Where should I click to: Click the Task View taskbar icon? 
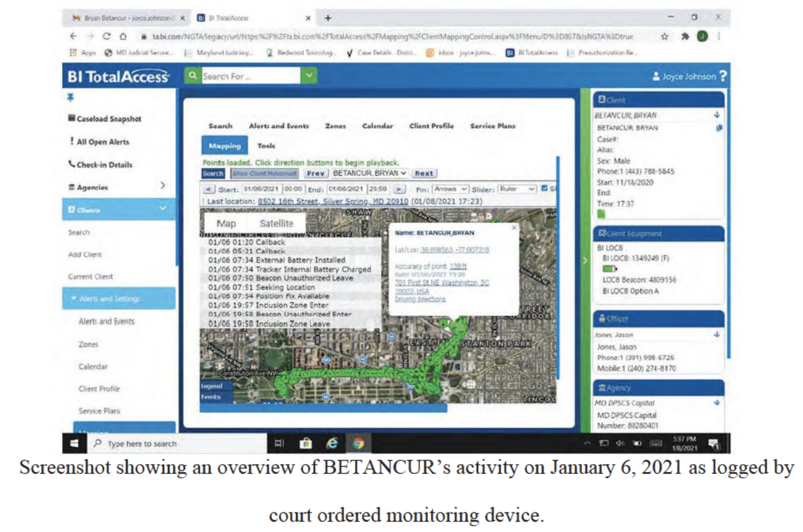[279, 443]
